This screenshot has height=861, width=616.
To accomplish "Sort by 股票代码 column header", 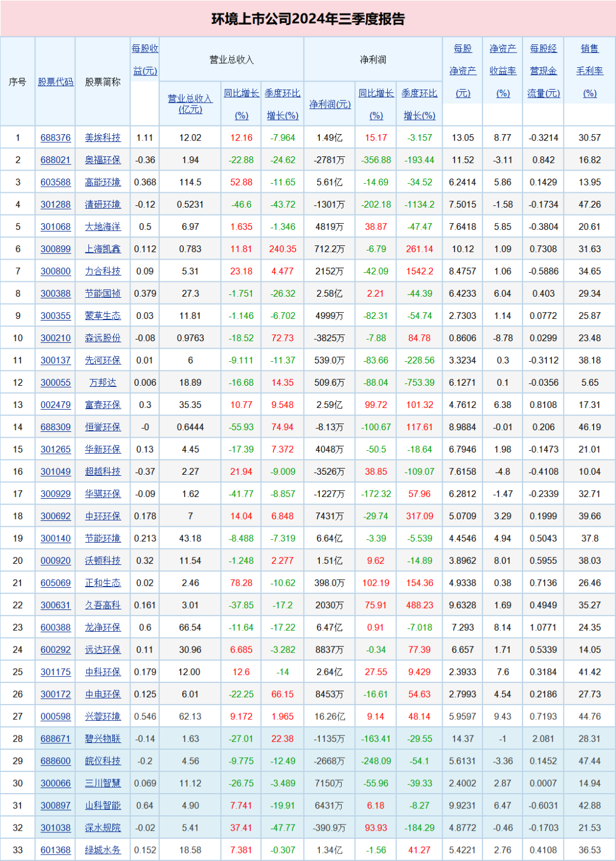I will coord(55,82).
